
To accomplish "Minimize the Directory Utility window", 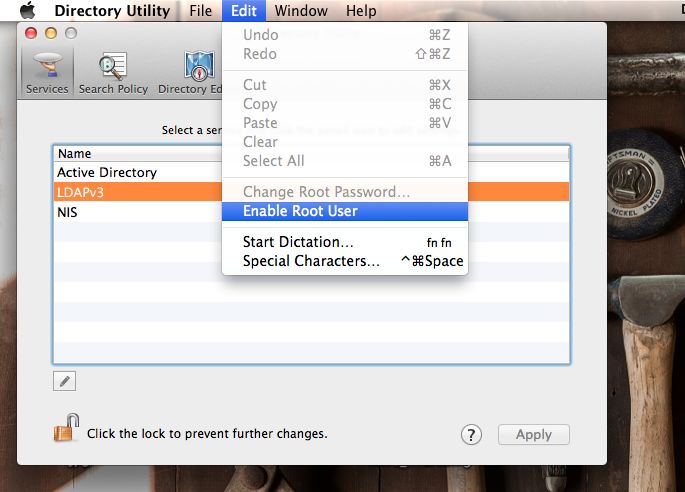I will pos(51,33).
